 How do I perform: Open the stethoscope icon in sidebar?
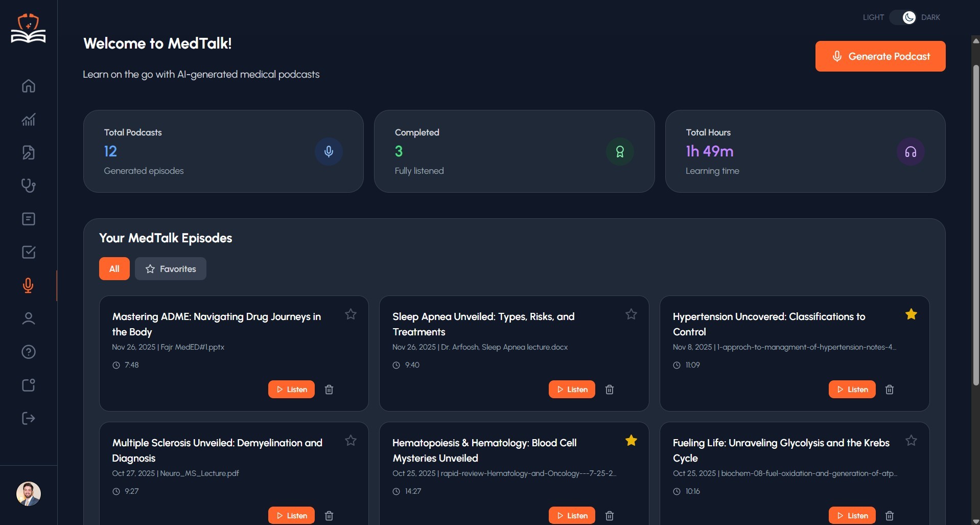point(29,186)
